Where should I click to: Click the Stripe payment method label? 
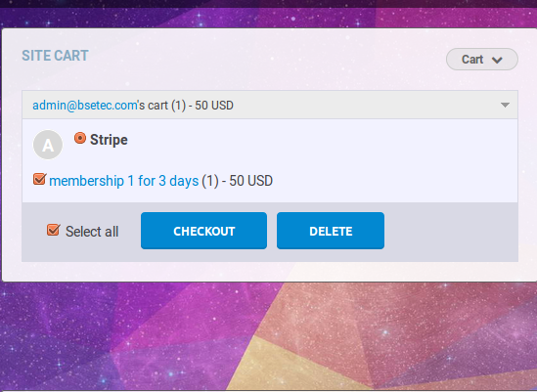tap(109, 140)
